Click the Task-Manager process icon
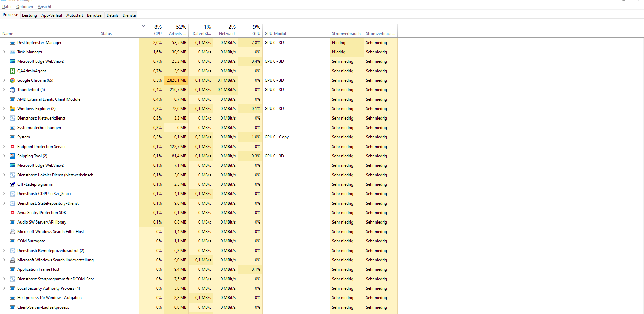644x314 pixels. click(12, 52)
